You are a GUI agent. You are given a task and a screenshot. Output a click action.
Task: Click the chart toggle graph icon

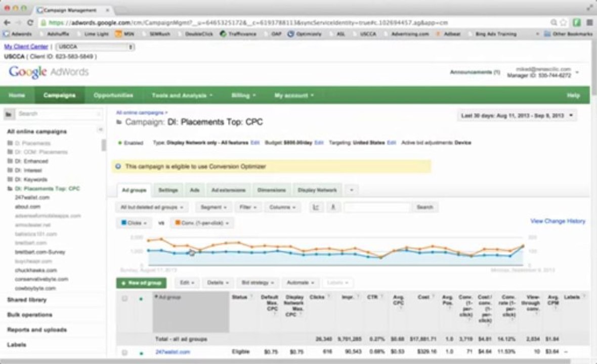tap(316, 207)
